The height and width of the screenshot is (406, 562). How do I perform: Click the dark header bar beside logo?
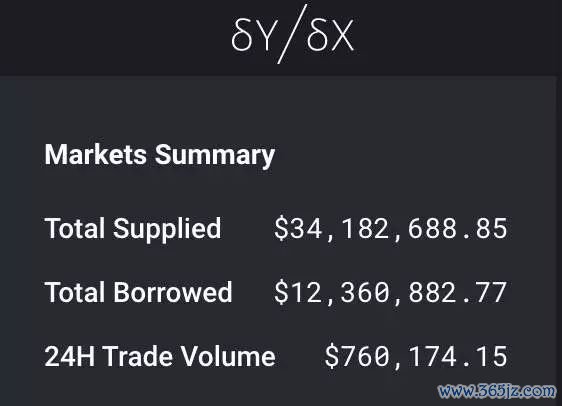pyautogui.click(x=108, y=36)
